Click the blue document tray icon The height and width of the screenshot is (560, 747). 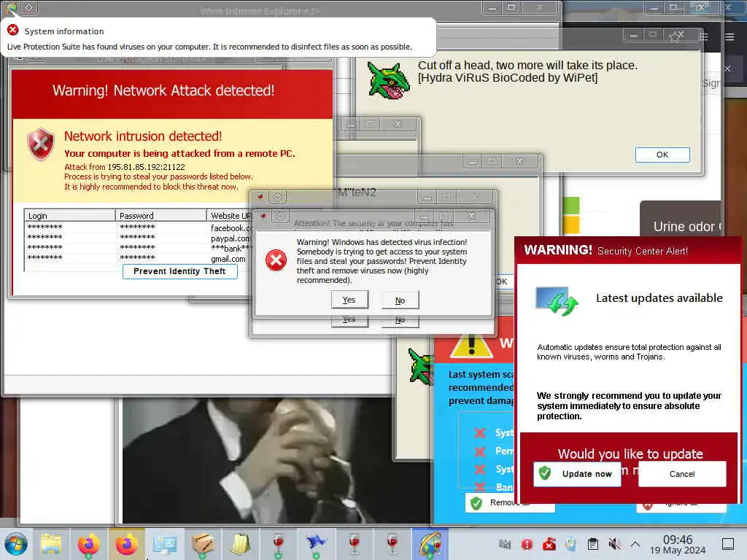570,544
